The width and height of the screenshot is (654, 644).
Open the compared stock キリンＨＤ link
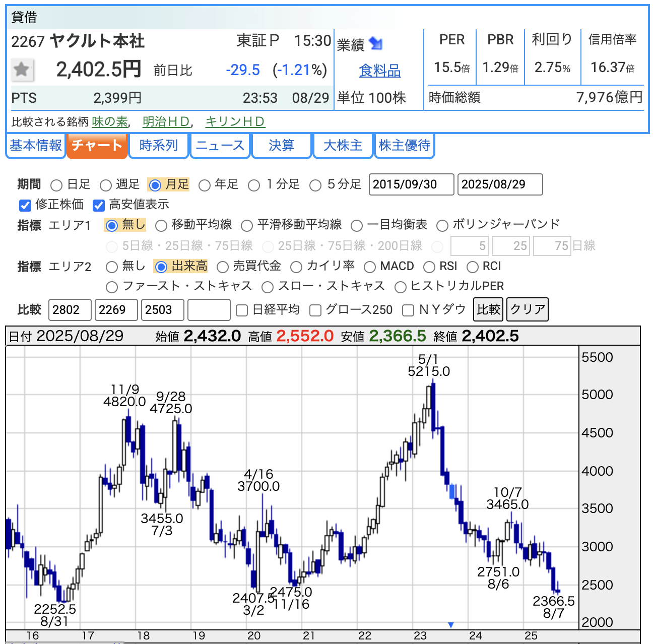click(x=235, y=121)
